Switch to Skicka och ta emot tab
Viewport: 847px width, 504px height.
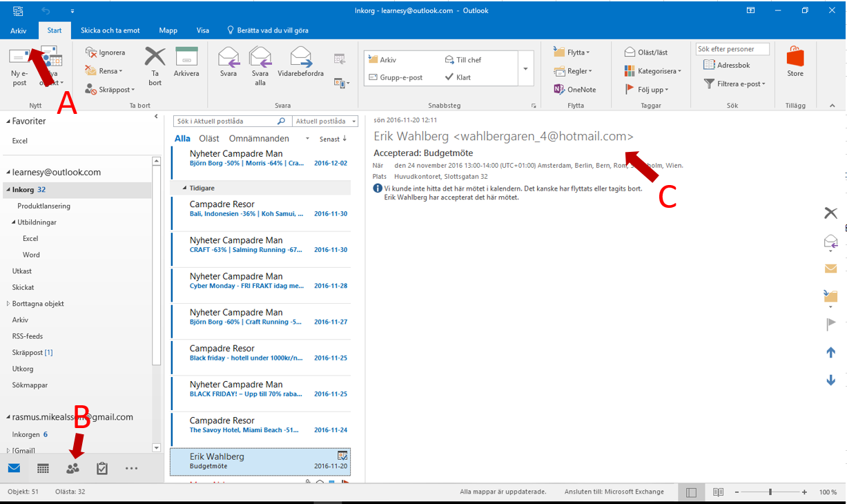click(110, 30)
